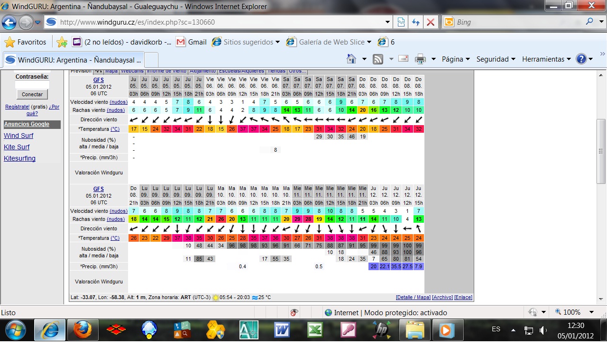The width and height of the screenshot is (607, 364).
Task: Click the network tray icon
Action: 529,330
